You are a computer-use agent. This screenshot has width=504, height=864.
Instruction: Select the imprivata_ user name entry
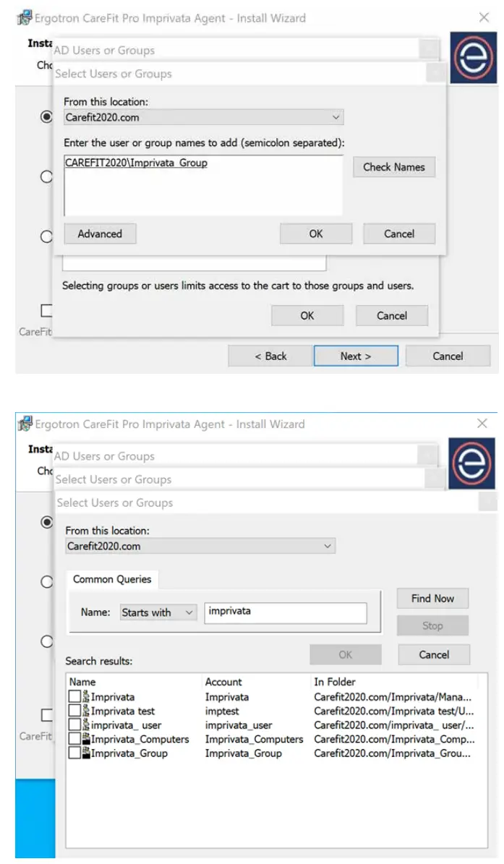126,725
